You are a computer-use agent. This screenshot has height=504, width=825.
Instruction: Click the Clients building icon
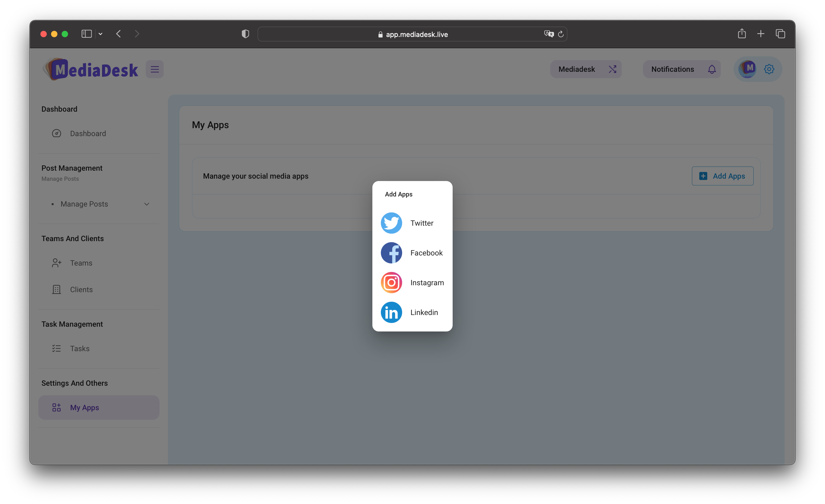(57, 289)
